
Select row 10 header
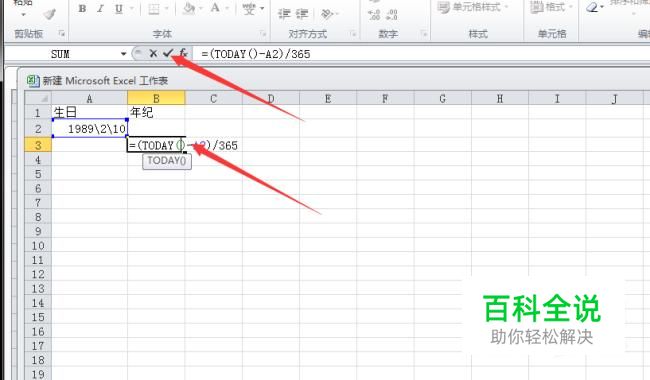point(38,246)
